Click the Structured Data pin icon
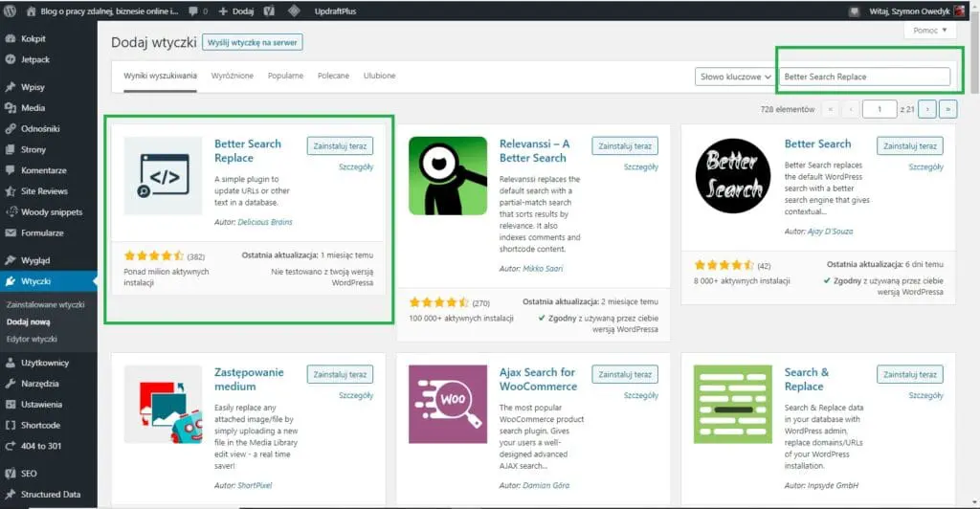The height and width of the screenshot is (509, 980). tap(10, 494)
